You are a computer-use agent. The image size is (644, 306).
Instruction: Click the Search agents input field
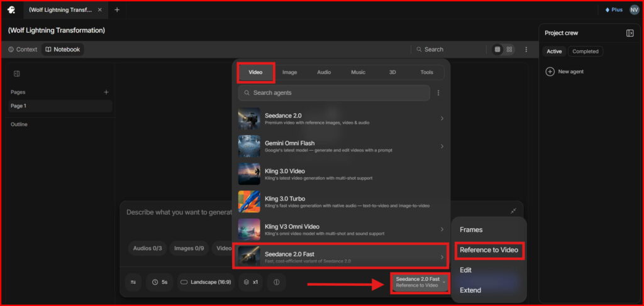coord(334,93)
